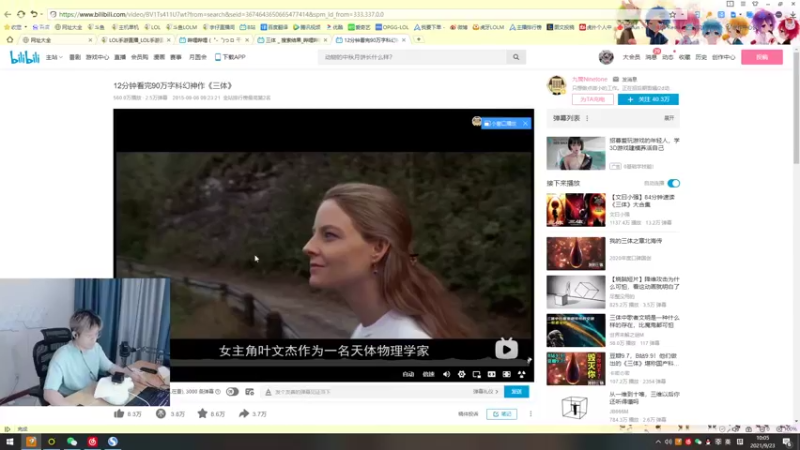The height and width of the screenshot is (450, 800).
Task: Click browser undo-close icon
Action: point(34,14)
